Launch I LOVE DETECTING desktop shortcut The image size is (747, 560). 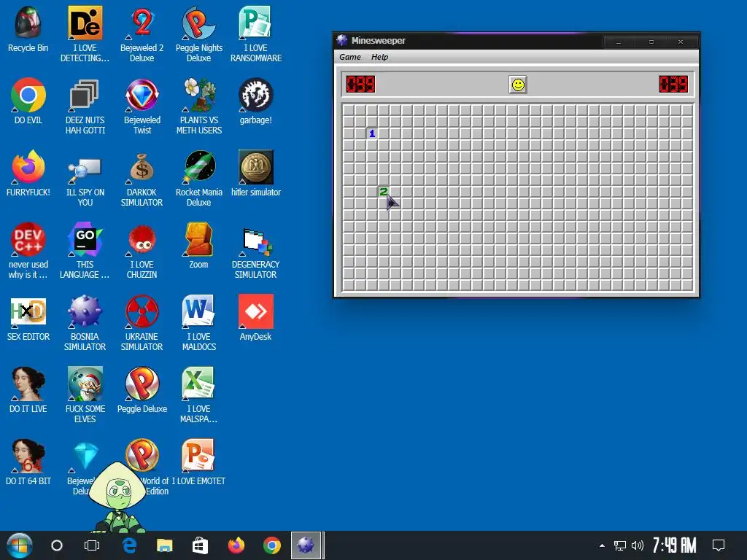point(85,34)
